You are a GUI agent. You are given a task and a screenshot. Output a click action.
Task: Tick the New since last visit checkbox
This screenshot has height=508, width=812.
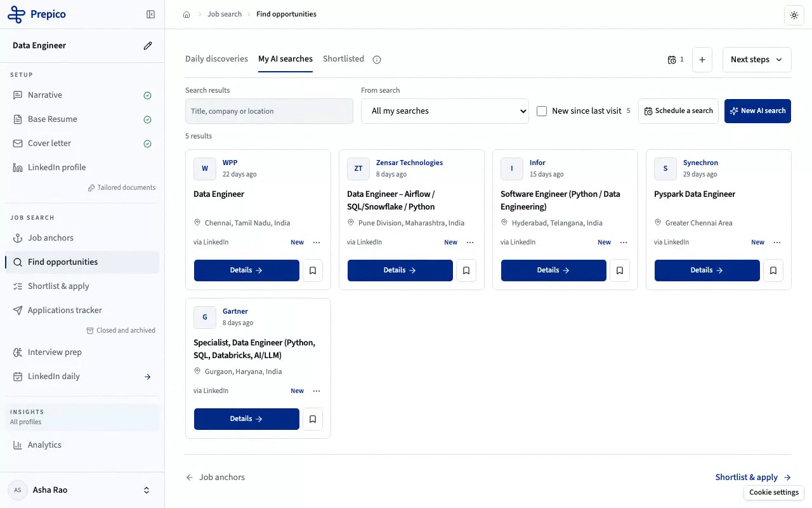tap(542, 111)
